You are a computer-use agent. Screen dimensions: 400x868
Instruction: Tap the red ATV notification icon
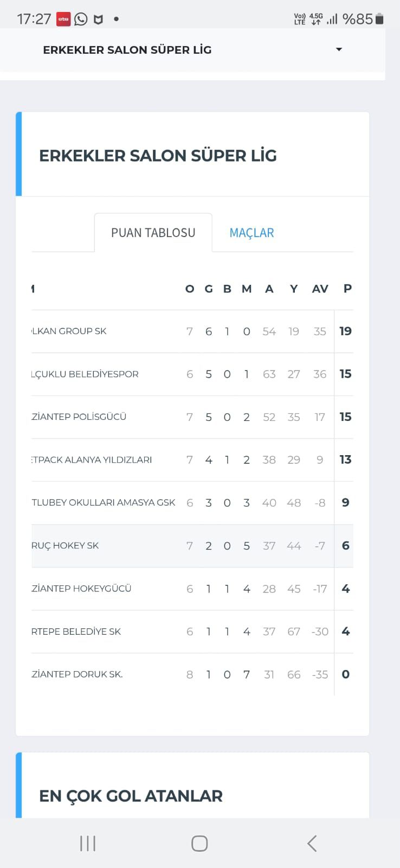click(63, 19)
